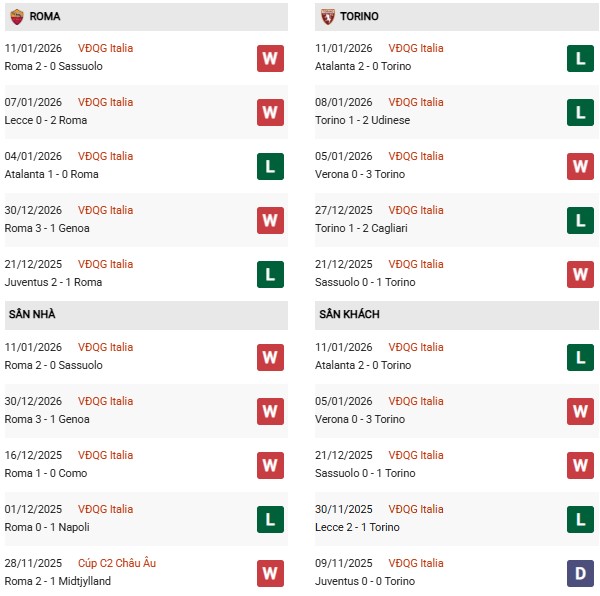The width and height of the screenshot is (600, 596).
Task: Click the D badge for Juventus 0 - 0 Torino
Action: pyautogui.click(x=581, y=573)
